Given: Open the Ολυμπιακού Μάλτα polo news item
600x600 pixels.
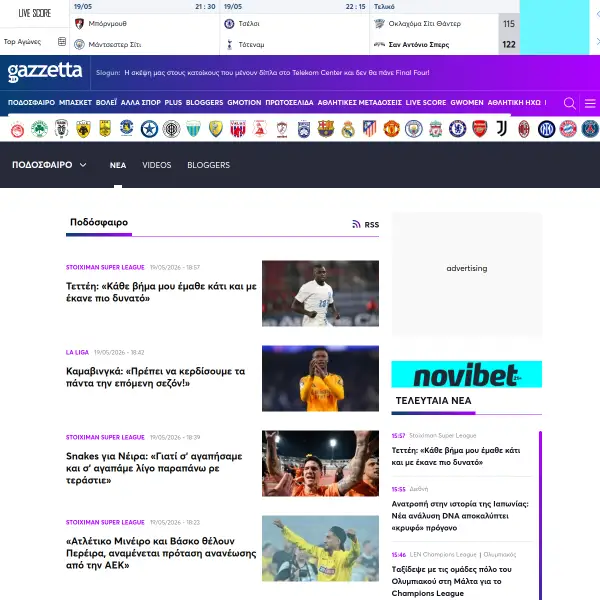Looking at the screenshot, I should (452, 581).
